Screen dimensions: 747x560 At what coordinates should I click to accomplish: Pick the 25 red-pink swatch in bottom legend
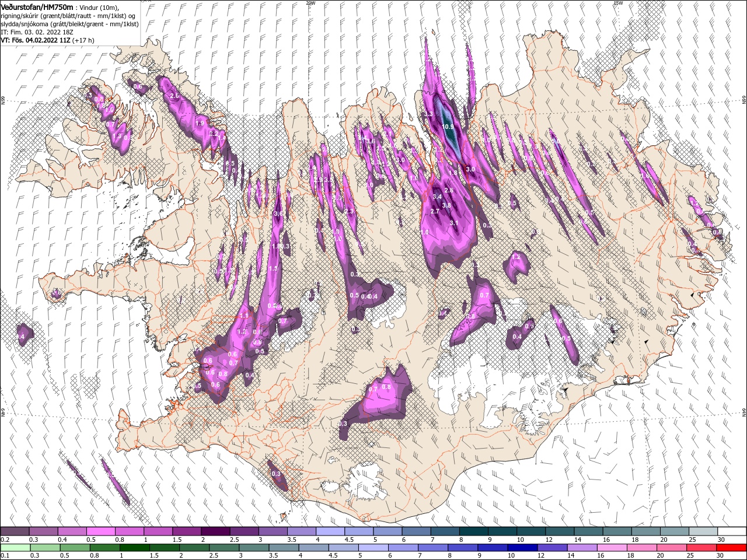[701, 547]
